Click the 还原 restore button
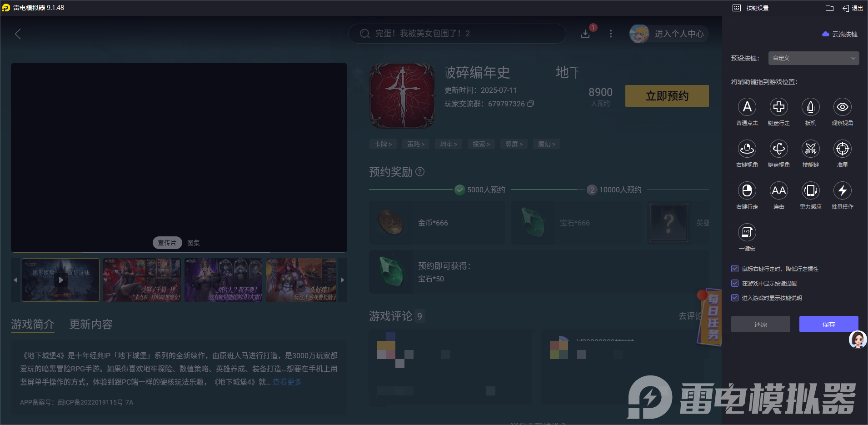Viewport: 868px width, 425px height. coord(761,324)
